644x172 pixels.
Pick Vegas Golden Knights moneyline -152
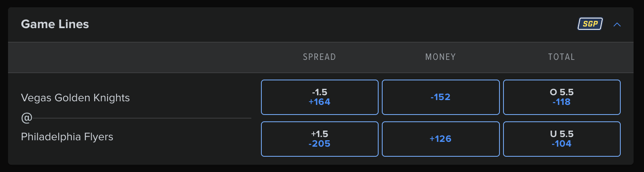pyautogui.click(x=440, y=97)
